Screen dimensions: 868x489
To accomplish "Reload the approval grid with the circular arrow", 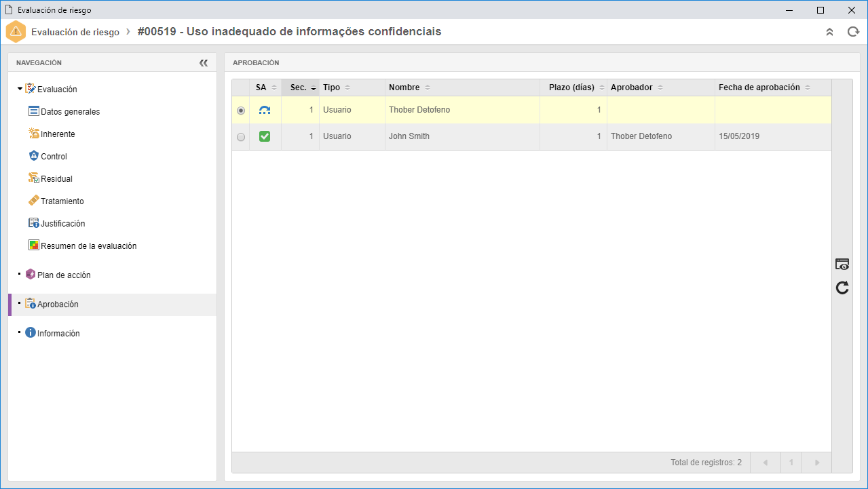I will tap(842, 288).
